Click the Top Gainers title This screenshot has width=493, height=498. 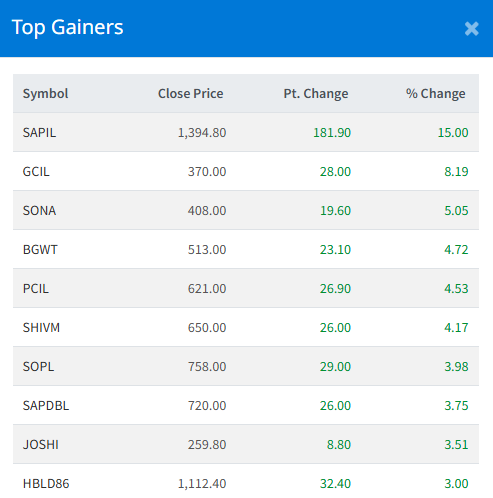tap(67, 27)
